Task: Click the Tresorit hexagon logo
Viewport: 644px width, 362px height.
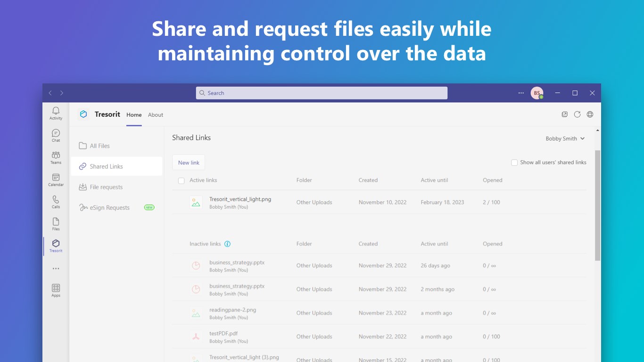Action: tap(83, 114)
